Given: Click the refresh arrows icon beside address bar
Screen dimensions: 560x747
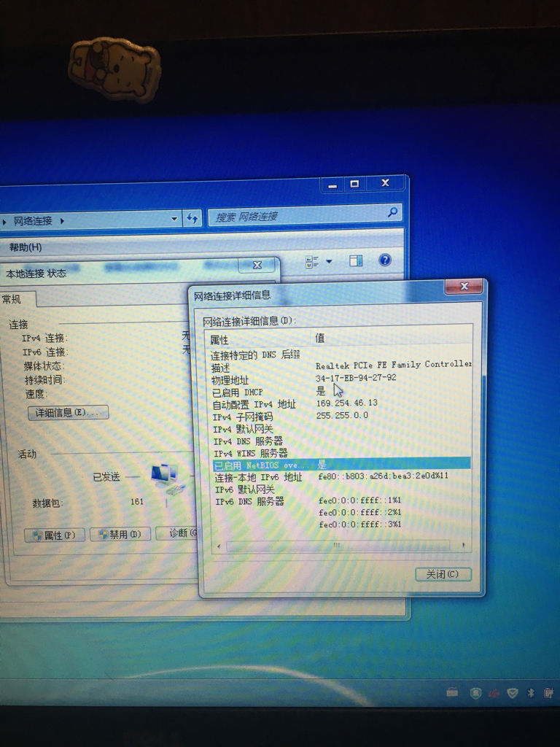Looking at the screenshot, I should (192, 219).
